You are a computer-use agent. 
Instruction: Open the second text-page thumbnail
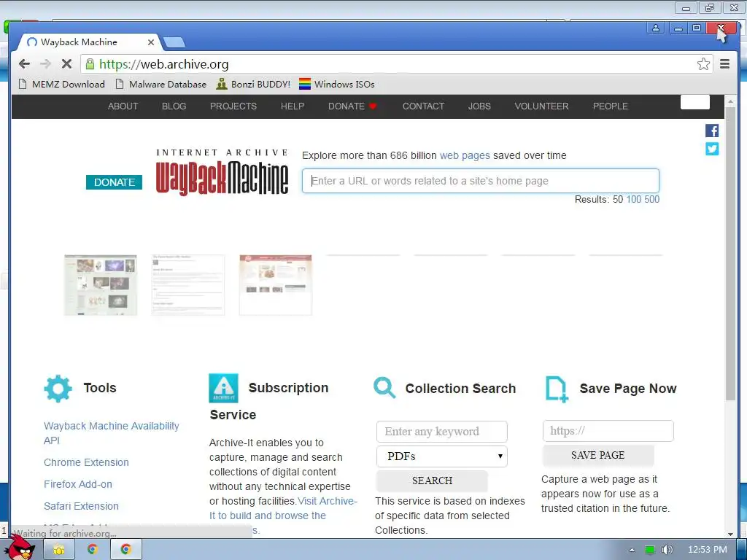pyautogui.click(x=188, y=285)
